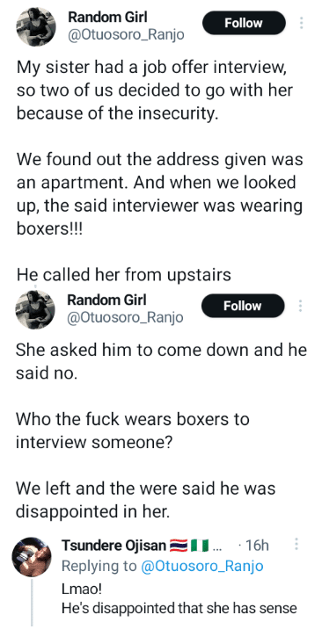322x644 pixels.
Task: Open Random Girl's avatar on the job interview tweet
Action: pyautogui.click(x=35, y=26)
